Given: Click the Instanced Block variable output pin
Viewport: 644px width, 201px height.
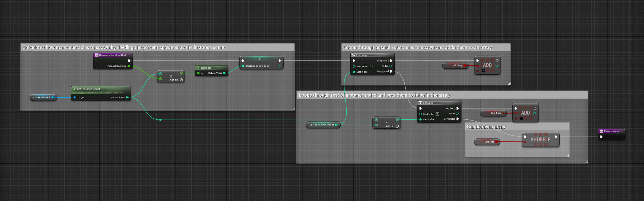Looking at the screenshot, I should [53, 98].
